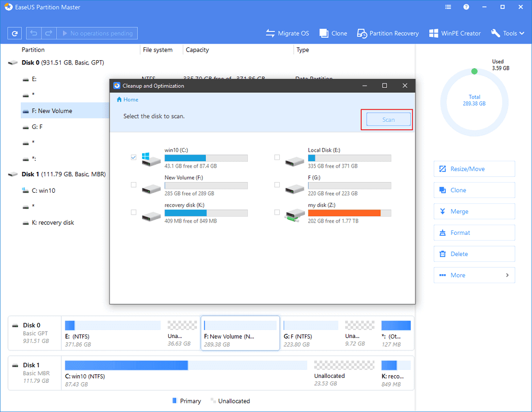The height and width of the screenshot is (412, 532).
Task: Click the win10 (C:) Windows drive icon
Action: pyautogui.click(x=151, y=160)
